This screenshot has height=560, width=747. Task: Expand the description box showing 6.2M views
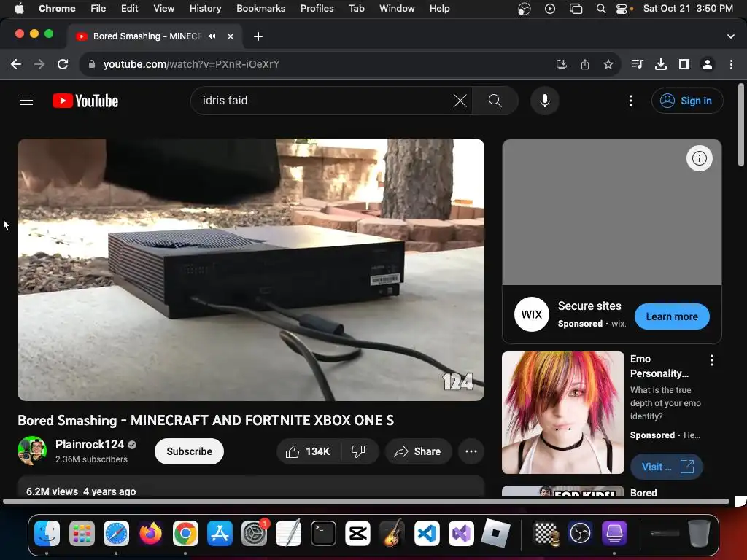click(251, 486)
